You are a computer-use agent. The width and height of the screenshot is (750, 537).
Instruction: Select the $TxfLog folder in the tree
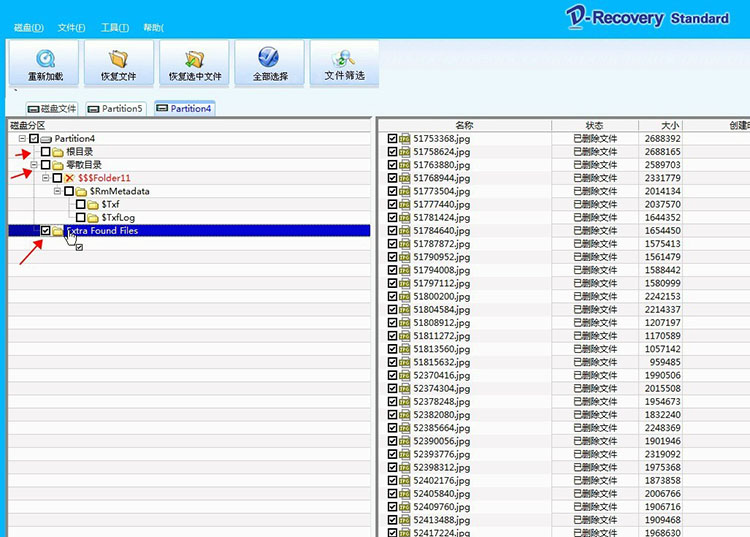118,218
